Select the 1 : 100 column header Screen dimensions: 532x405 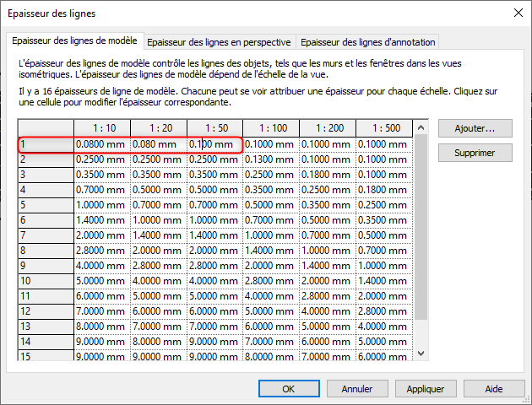[271, 128]
